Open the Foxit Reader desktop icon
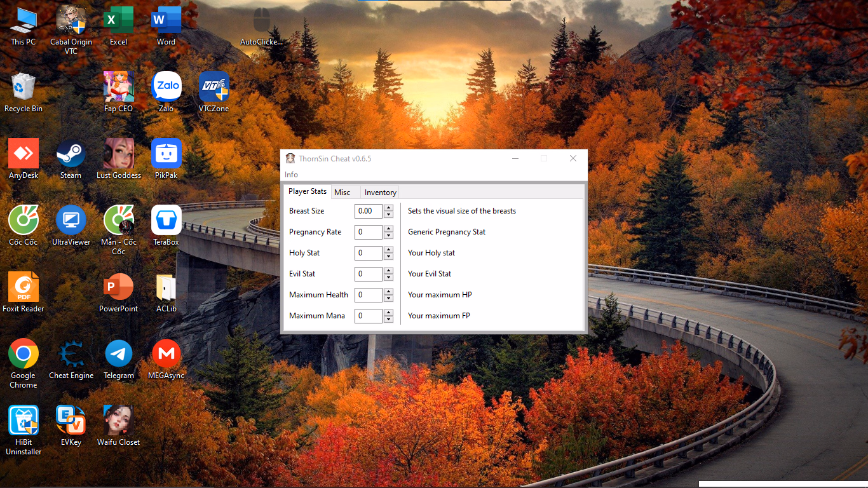 pos(24,288)
